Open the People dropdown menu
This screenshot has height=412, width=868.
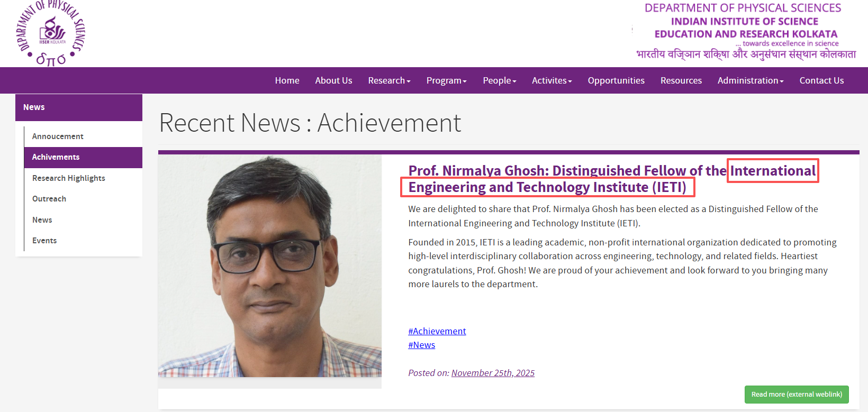pos(499,80)
